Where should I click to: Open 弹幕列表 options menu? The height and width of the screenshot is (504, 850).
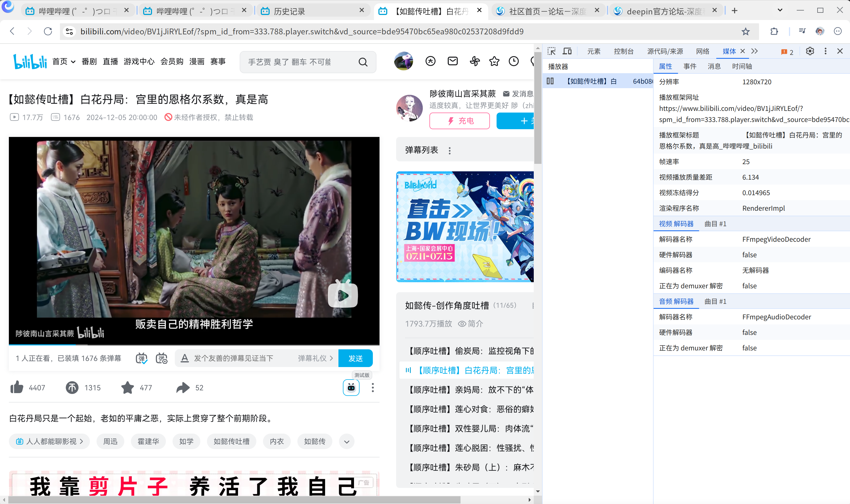[x=450, y=151]
